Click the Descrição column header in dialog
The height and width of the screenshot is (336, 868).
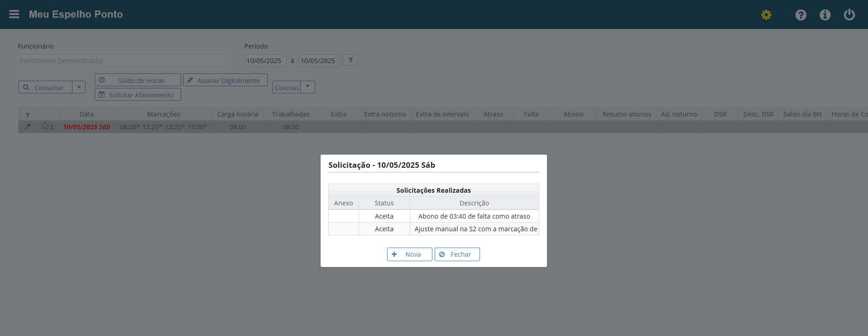click(x=474, y=203)
